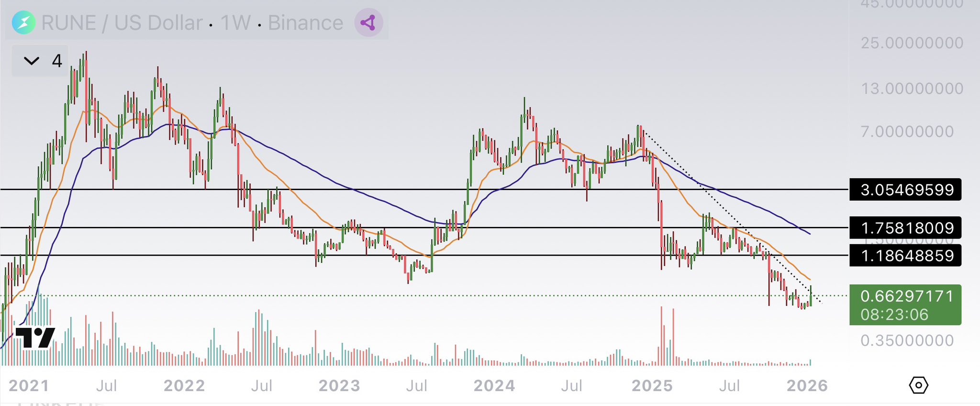
Task: Click the 2022 label on time axis
Action: (184, 385)
